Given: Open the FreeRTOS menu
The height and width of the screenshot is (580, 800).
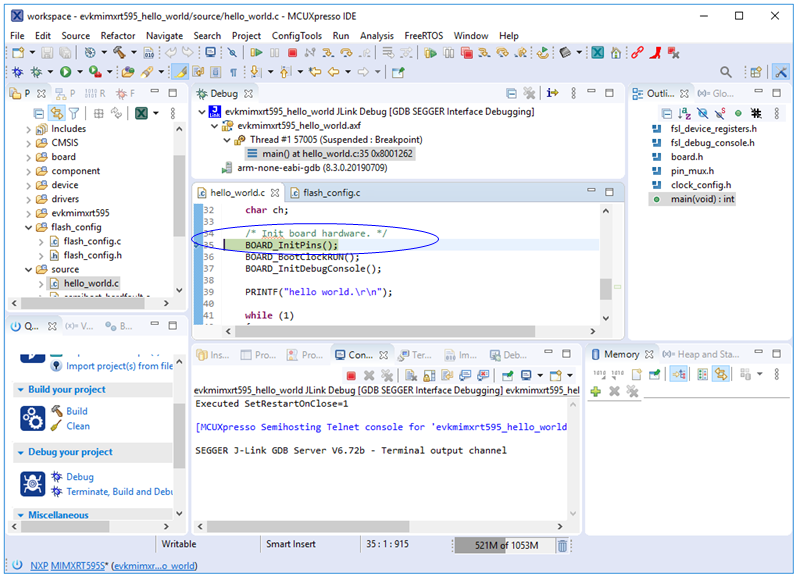Looking at the screenshot, I should click(423, 36).
